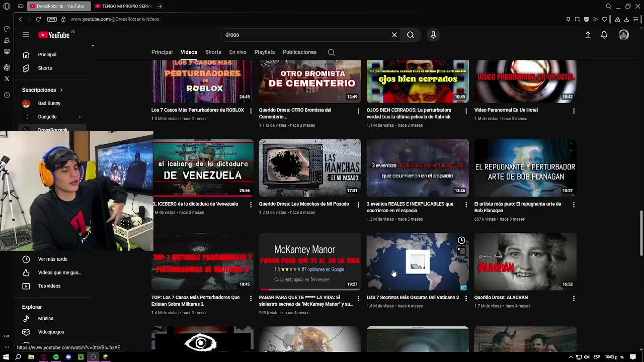Open browser downloads icon in toolbar

[x=626, y=19]
